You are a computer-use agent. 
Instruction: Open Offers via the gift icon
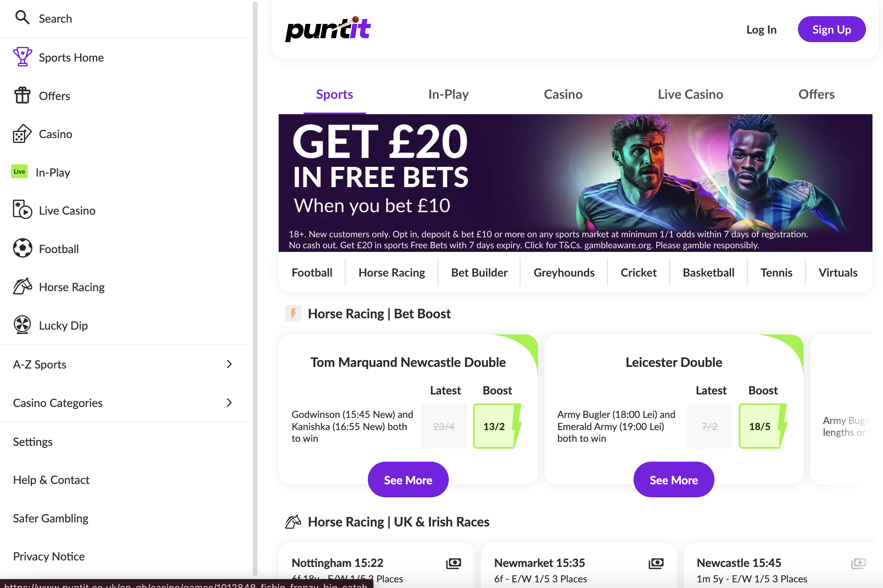coord(22,96)
